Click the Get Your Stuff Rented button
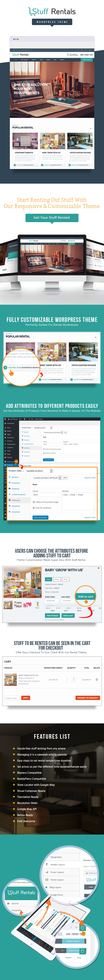The height and width of the screenshot is (980, 104). (52, 218)
